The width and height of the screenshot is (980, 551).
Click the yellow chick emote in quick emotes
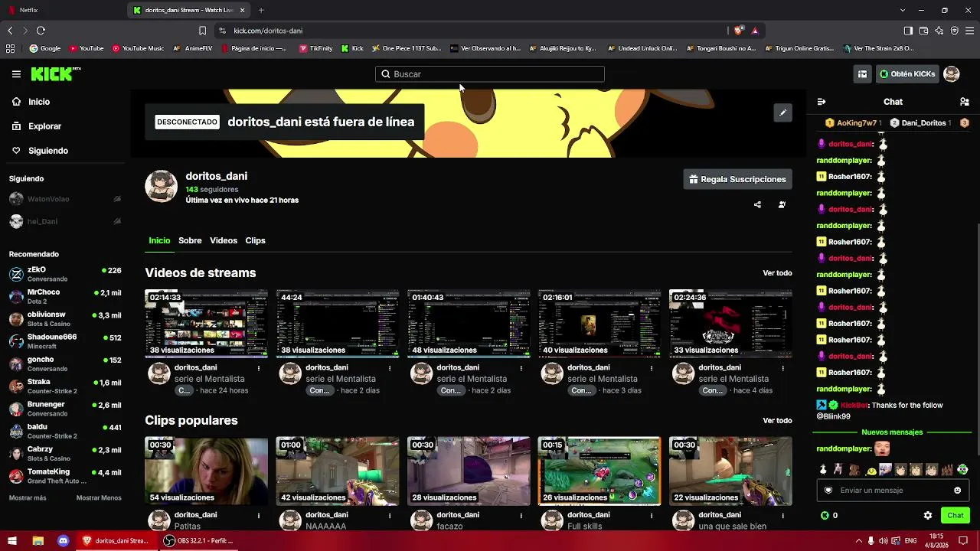pyautogui.click(x=871, y=470)
